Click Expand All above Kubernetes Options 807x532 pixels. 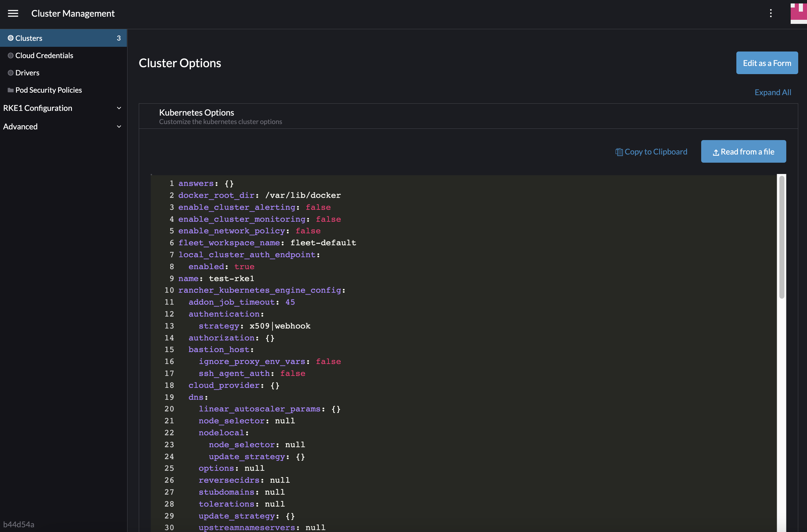click(x=773, y=92)
